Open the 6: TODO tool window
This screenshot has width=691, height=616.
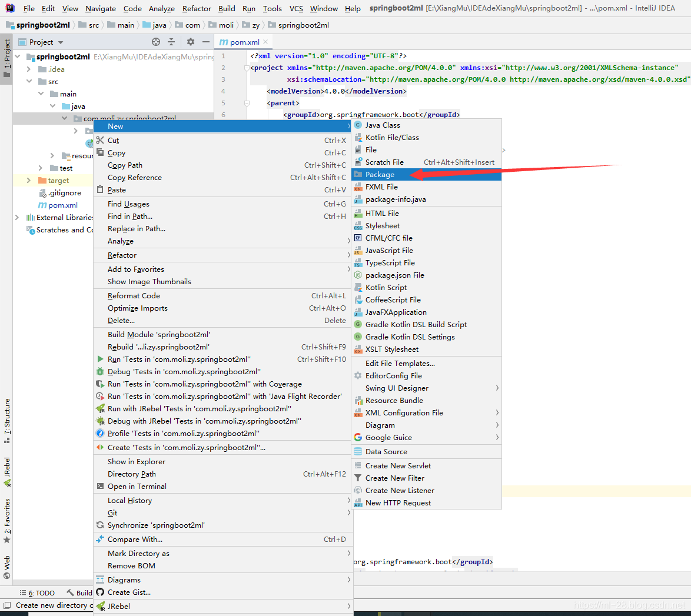pyautogui.click(x=37, y=592)
